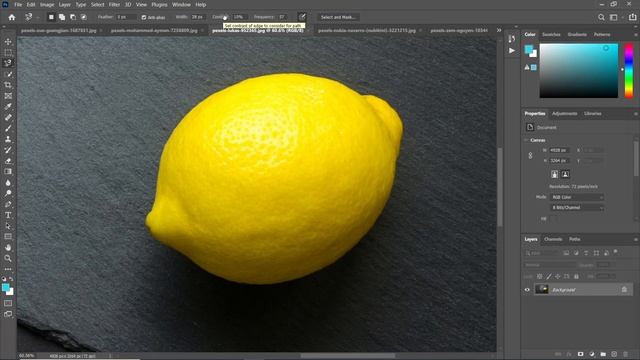Select the Frame tool
The image size is (640, 360).
[8, 96]
